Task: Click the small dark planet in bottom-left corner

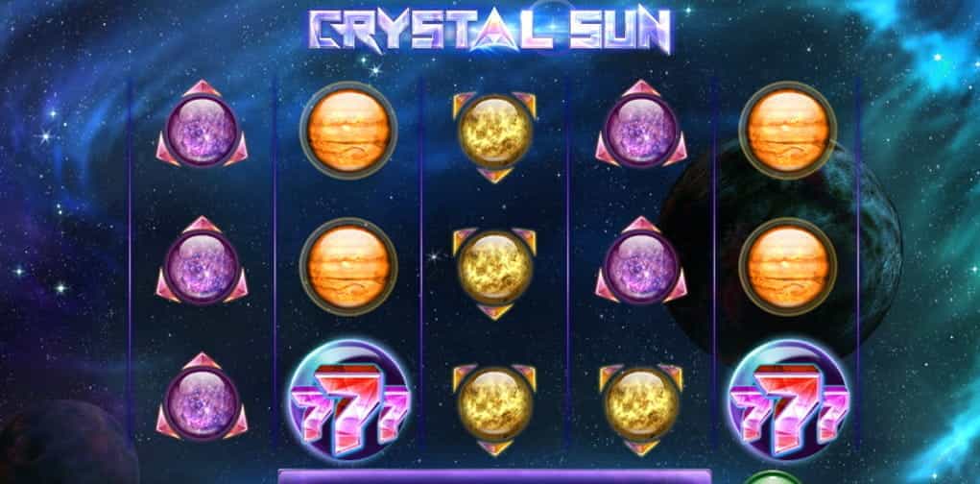Action: coord(65,443)
